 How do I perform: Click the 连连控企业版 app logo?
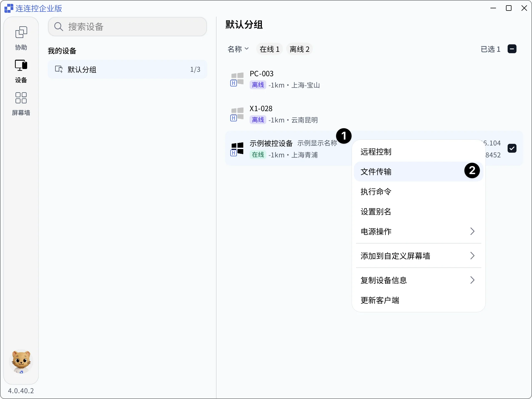click(9, 8)
